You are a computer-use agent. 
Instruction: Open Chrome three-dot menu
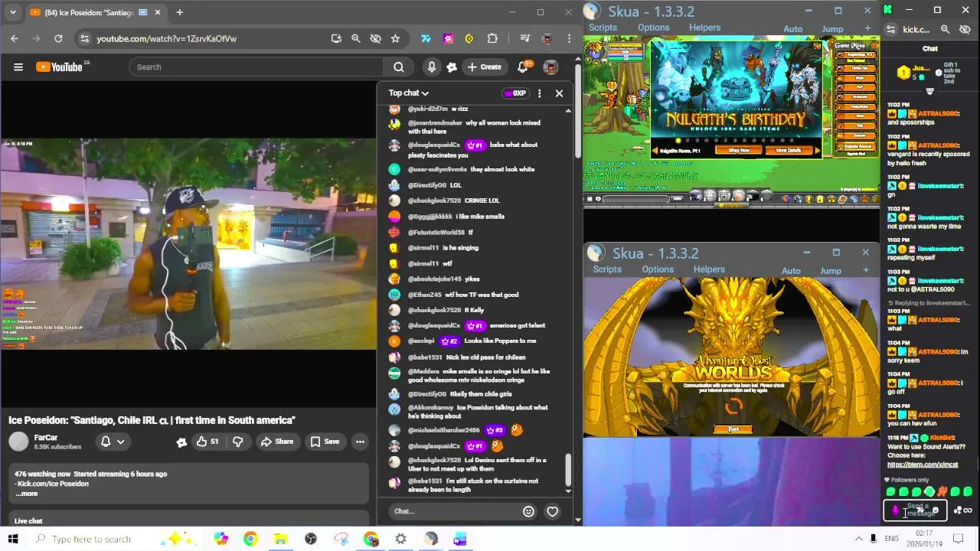point(569,38)
